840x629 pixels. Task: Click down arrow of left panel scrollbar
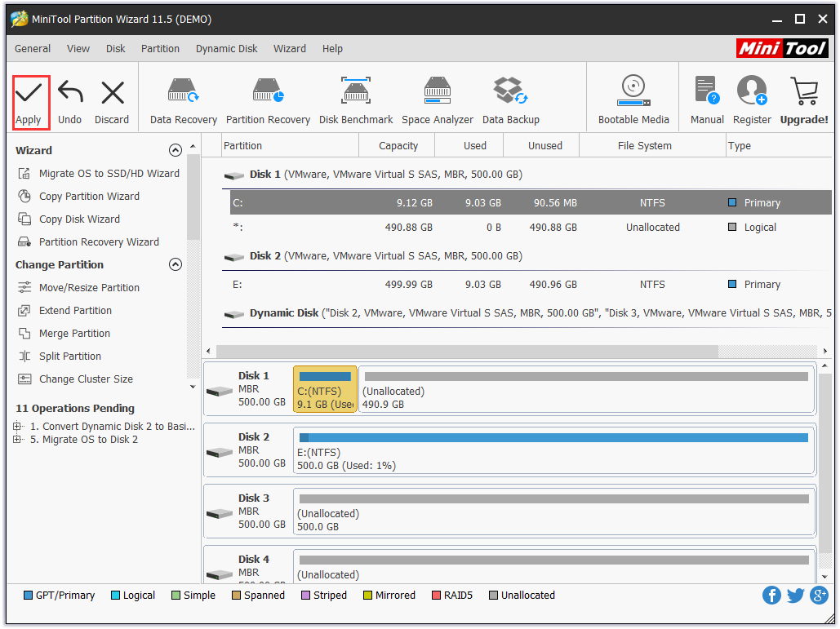(x=193, y=387)
